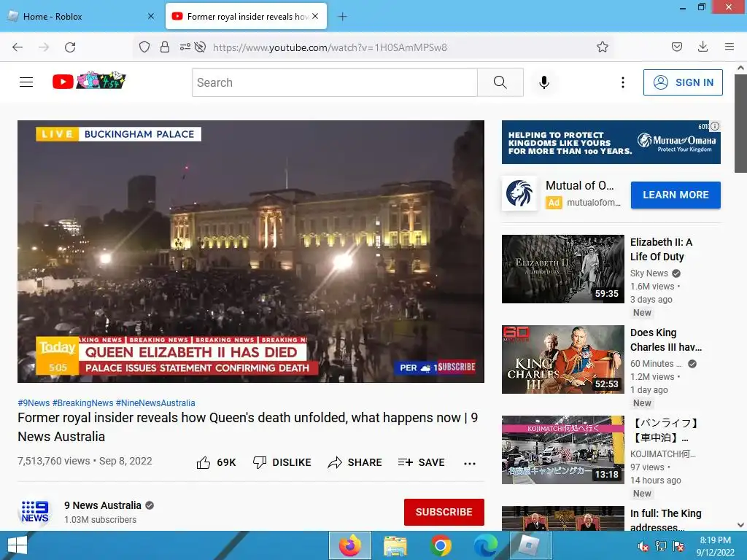Click the YouTube search magnifier button
This screenshot has height=560, width=747.
click(x=500, y=82)
